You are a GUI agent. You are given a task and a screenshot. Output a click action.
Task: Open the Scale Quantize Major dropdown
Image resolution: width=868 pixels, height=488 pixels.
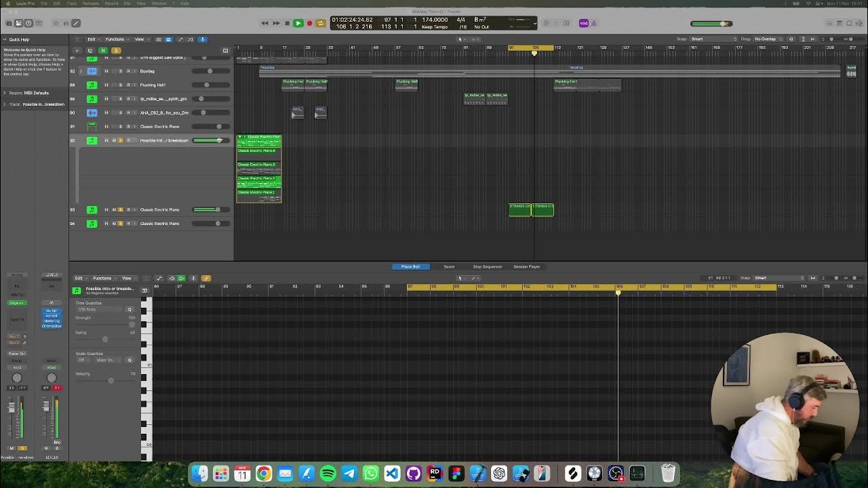click(105, 360)
